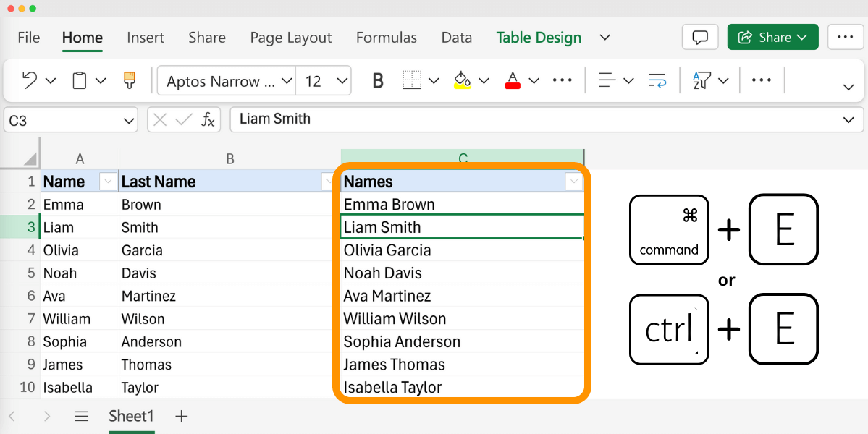Open the sheet list hamburger icon
Screen dimensions: 868x434
pyautogui.click(x=81, y=416)
